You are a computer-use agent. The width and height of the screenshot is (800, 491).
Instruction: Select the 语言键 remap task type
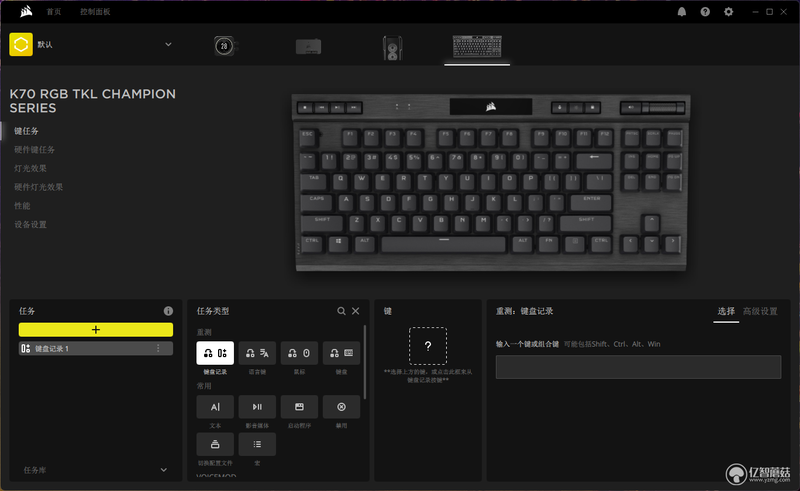tap(257, 353)
